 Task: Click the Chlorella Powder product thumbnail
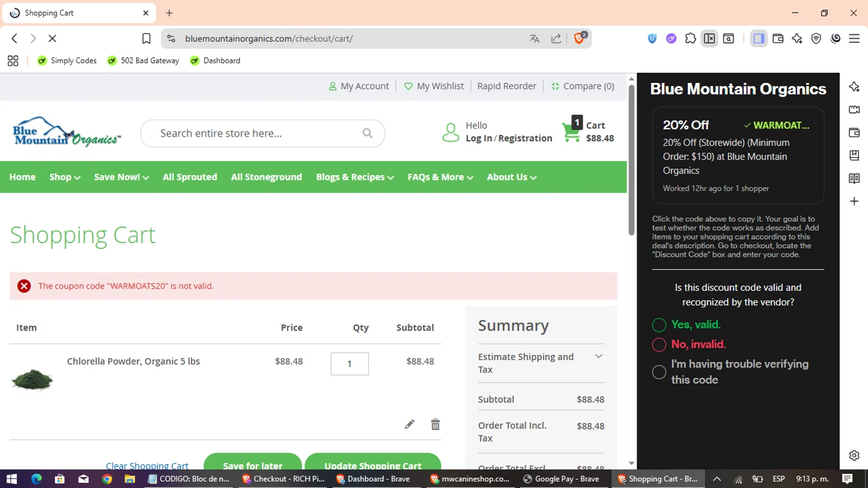[x=32, y=380]
